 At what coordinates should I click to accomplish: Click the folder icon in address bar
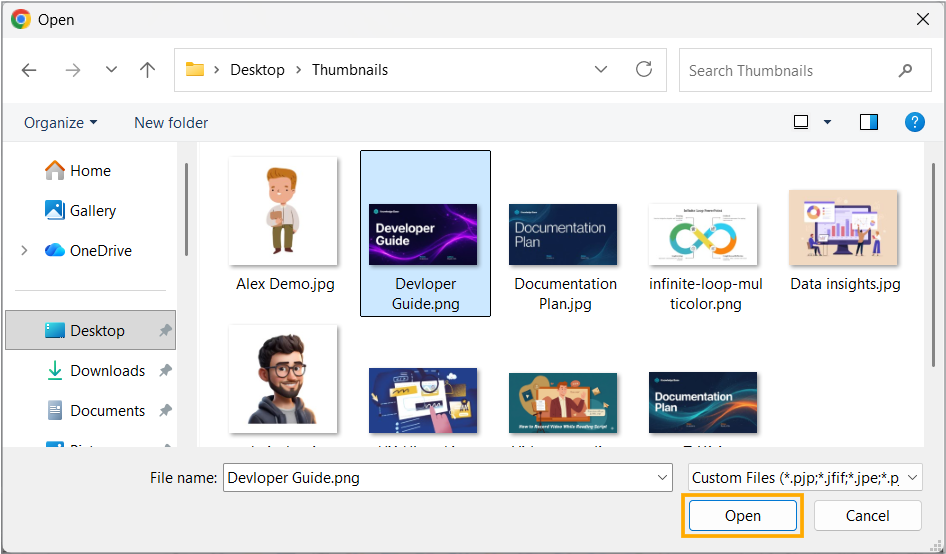194,69
